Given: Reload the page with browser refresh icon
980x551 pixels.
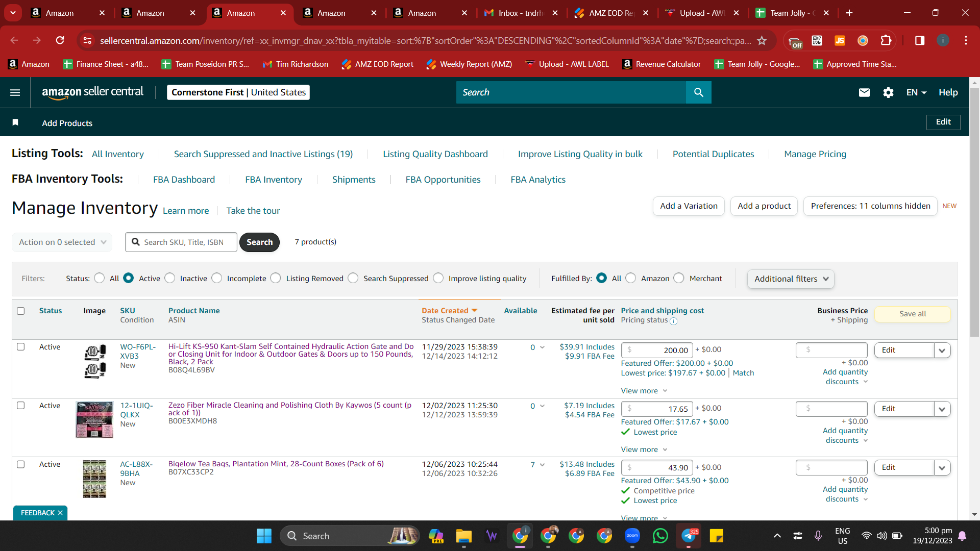Looking at the screenshot, I should pos(60,40).
